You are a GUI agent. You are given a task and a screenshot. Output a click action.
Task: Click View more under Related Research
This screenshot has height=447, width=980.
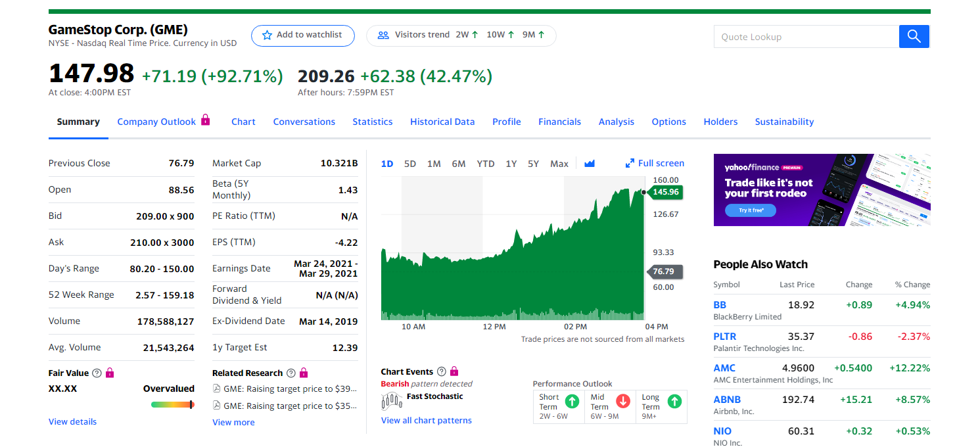click(x=233, y=423)
